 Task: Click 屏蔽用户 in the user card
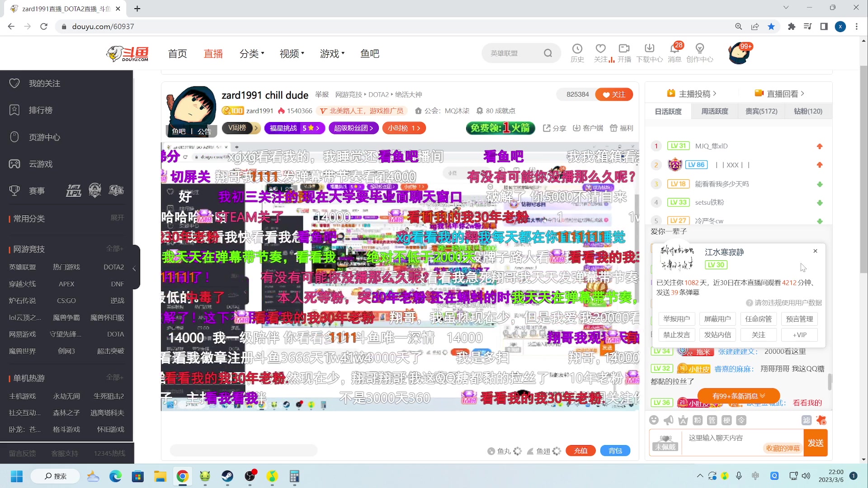click(x=717, y=319)
